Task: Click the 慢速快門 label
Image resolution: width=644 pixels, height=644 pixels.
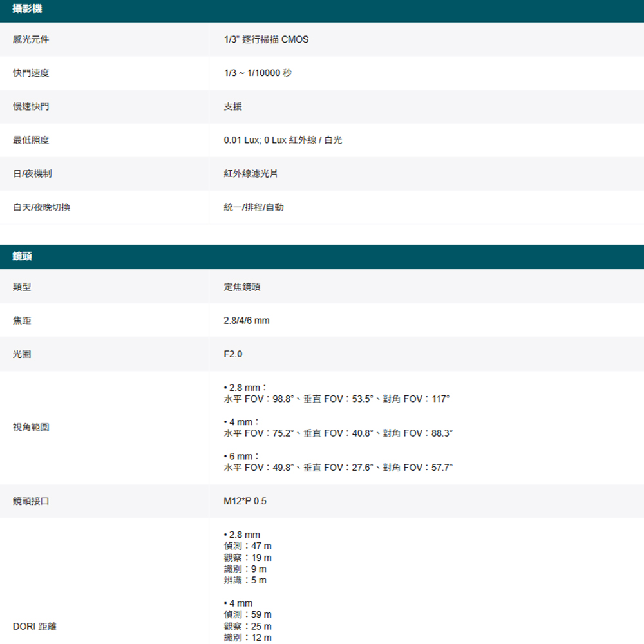Action: (x=31, y=107)
